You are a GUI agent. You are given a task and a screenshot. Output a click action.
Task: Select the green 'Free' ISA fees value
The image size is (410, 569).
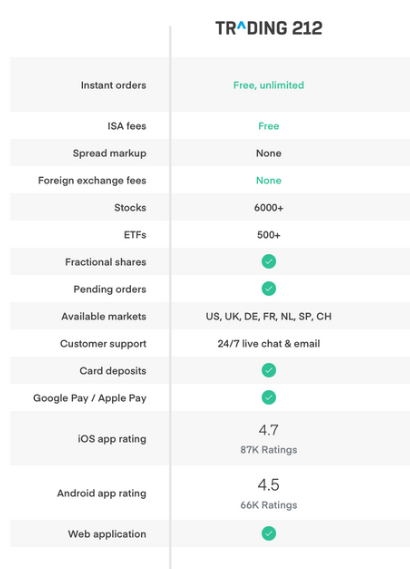(268, 126)
